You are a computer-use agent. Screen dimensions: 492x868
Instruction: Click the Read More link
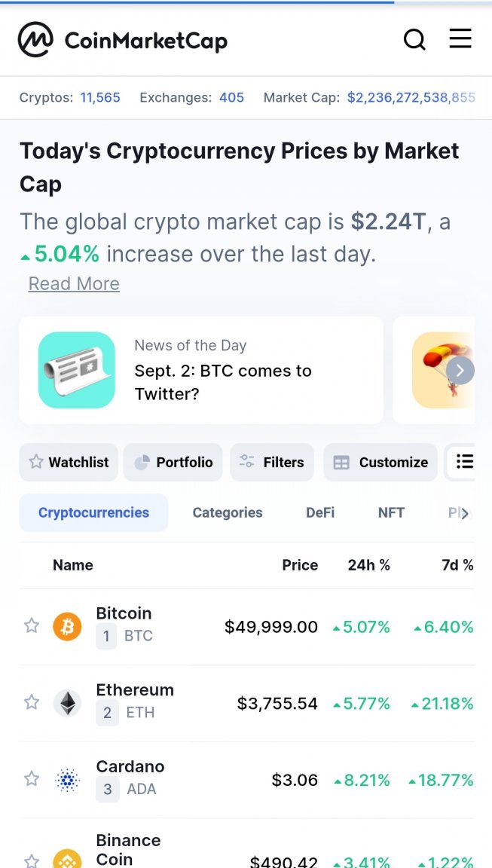(x=74, y=284)
